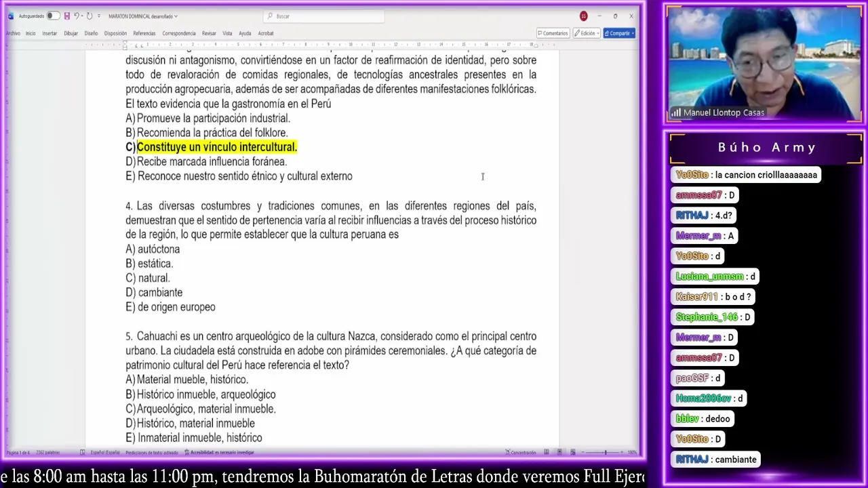Click the Buscar search box
This screenshot has width=868, height=488.
[x=324, y=16]
